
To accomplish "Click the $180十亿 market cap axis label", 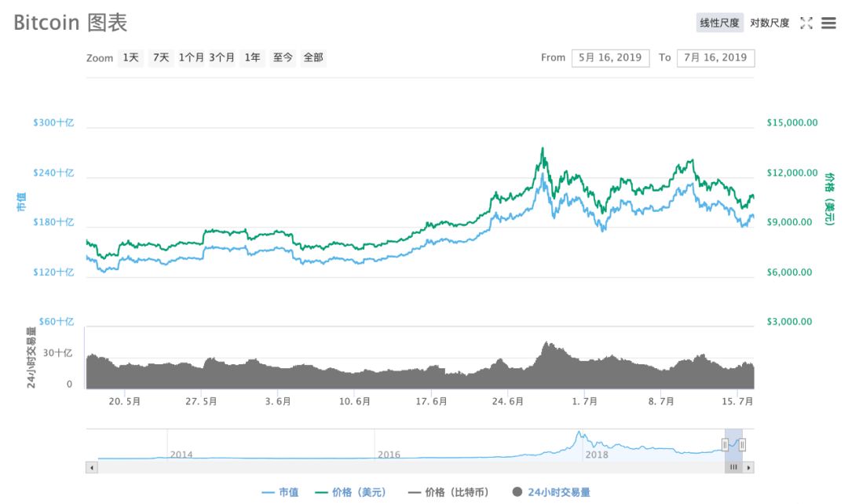I will 53,222.
